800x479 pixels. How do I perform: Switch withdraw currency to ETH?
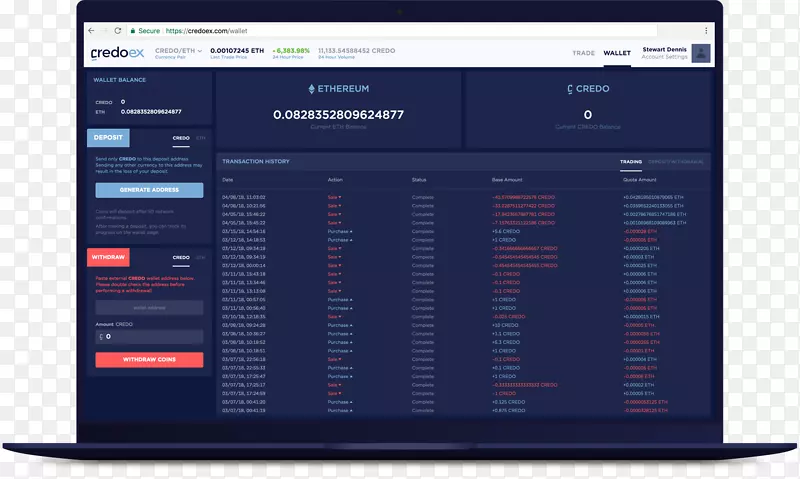click(201, 257)
